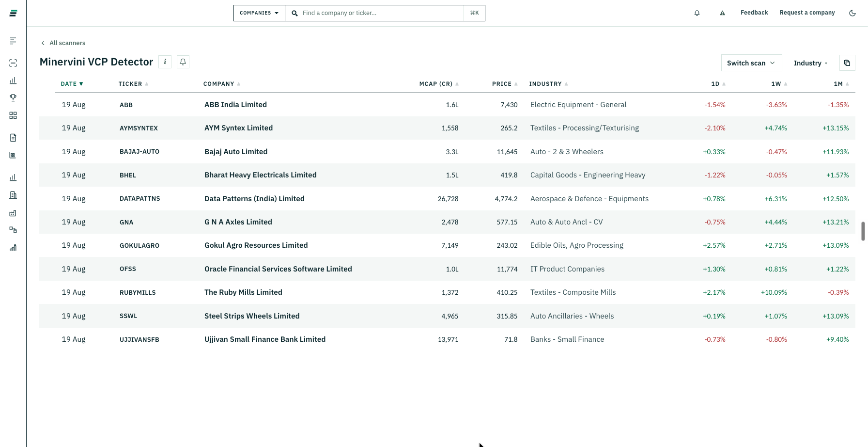Go back to All scanners
This screenshot has width=868, height=447.
click(63, 43)
